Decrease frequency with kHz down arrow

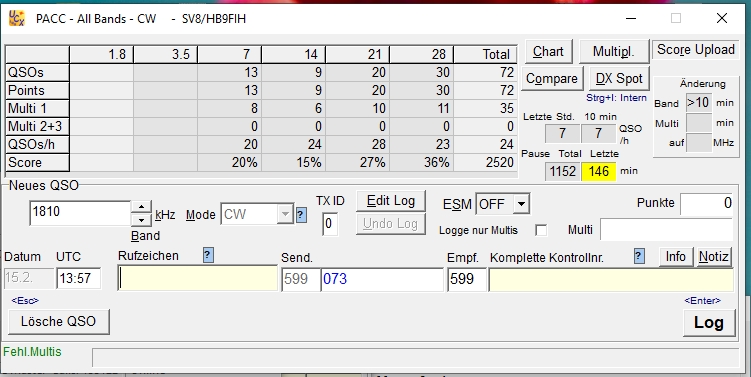tap(141, 220)
